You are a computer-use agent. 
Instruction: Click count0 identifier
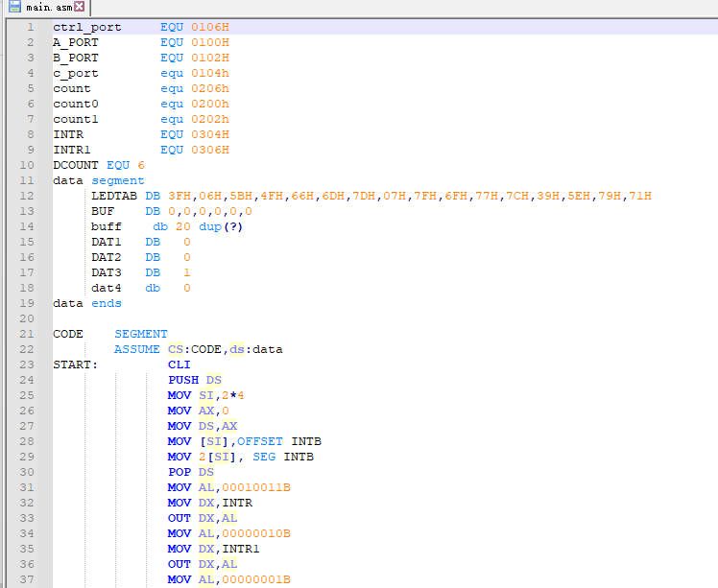pyautogui.click(x=76, y=104)
